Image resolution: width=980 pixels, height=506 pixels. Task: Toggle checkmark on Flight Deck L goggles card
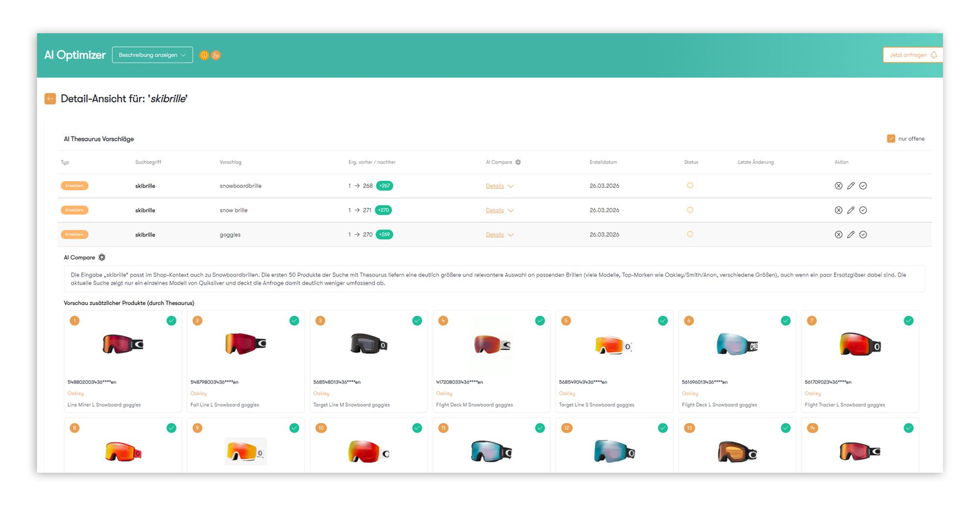tap(785, 321)
